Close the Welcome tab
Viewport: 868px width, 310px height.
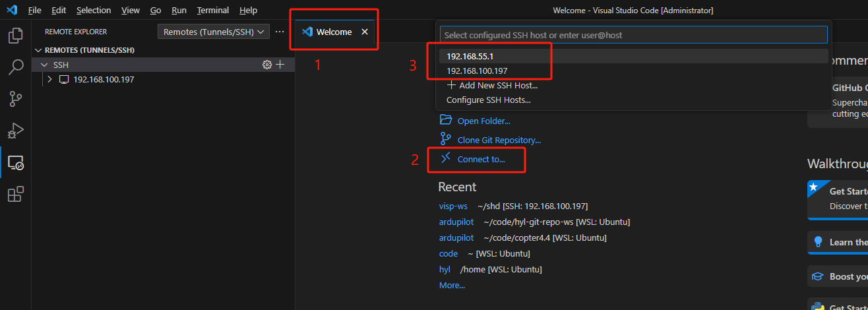pos(365,32)
